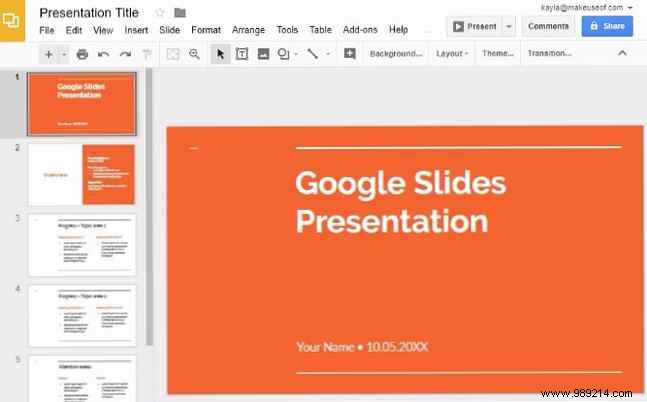Collapse the toolbar with chevron up
Viewport: 647px width, 402px height.
pyautogui.click(x=623, y=53)
